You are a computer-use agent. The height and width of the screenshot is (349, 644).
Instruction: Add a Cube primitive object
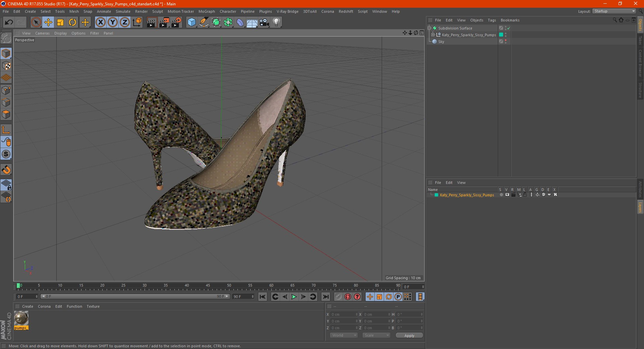192,22
